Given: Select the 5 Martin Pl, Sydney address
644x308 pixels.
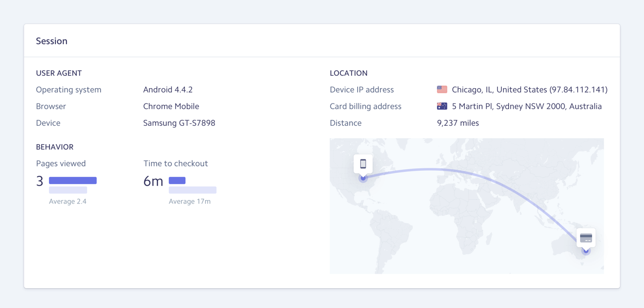Looking at the screenshot, I should (527, 106).
